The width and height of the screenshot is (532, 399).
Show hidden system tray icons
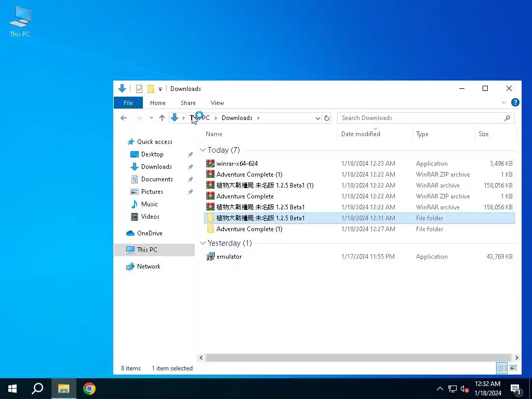pyautogui.click(x=440, y=389)
